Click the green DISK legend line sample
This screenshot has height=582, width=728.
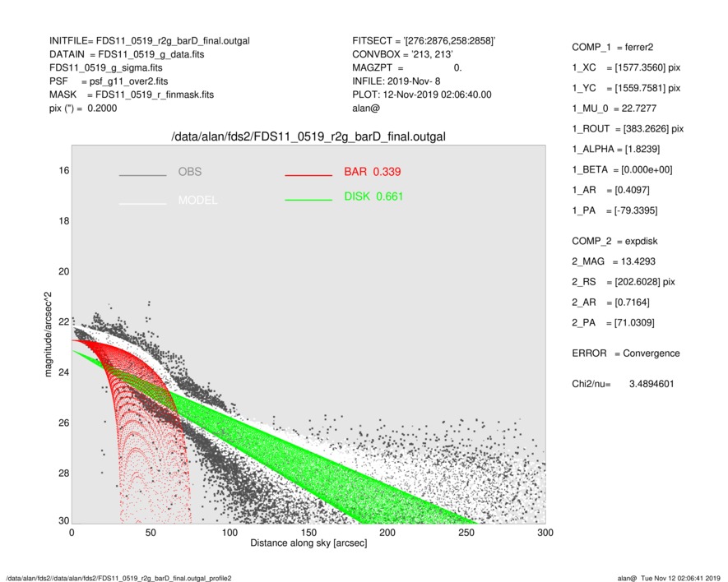[308, 200]
